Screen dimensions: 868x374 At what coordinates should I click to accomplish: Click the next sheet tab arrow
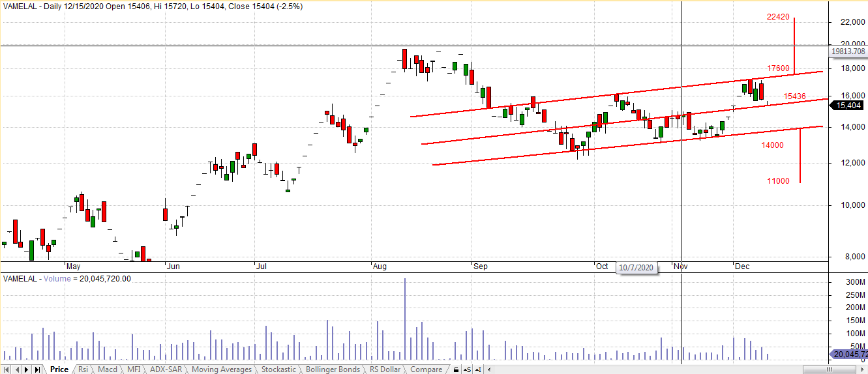click(27, 369)
